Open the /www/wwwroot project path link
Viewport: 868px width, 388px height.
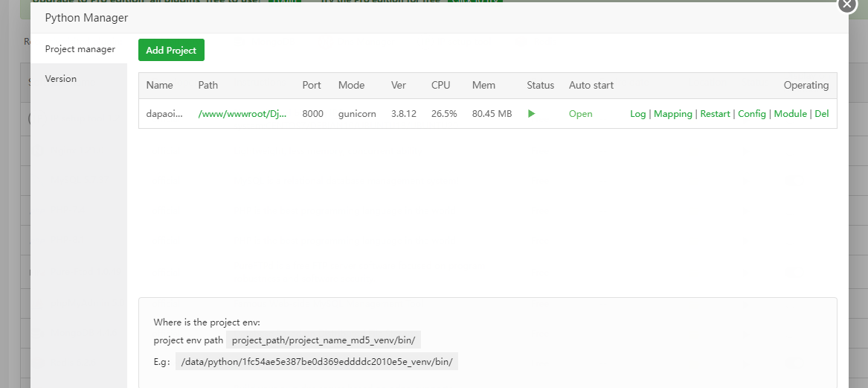click(x=242, y=114)
